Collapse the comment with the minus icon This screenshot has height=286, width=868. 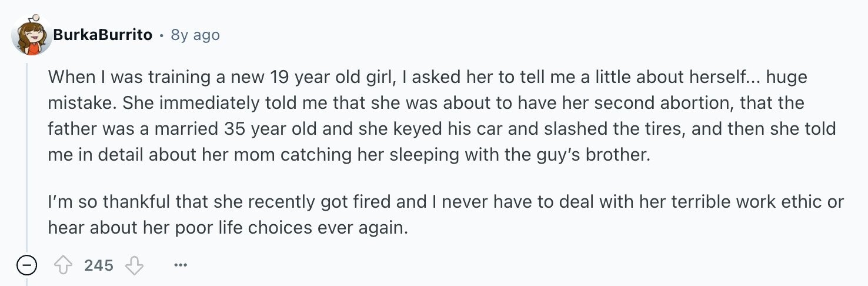point(26,266)
